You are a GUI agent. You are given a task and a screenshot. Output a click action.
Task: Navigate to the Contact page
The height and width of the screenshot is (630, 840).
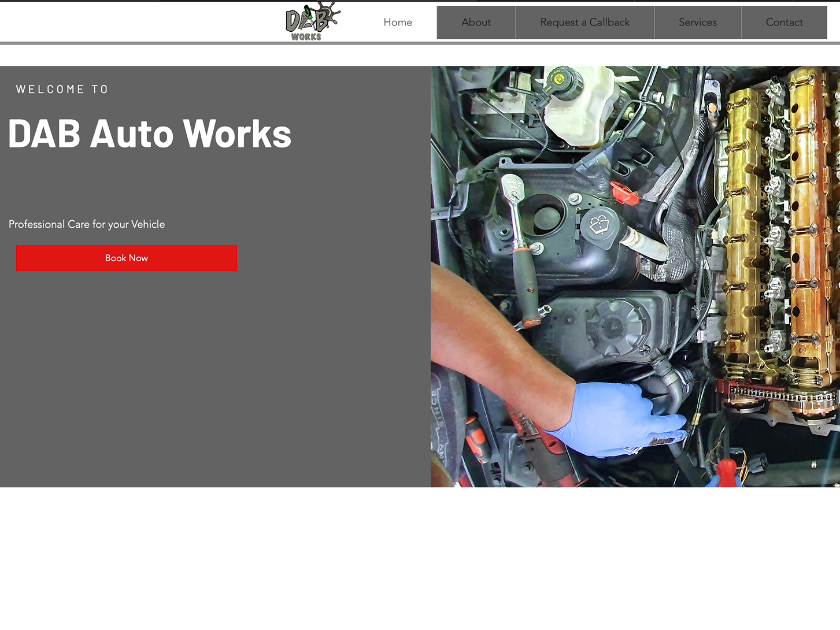(x=784, y=23)
